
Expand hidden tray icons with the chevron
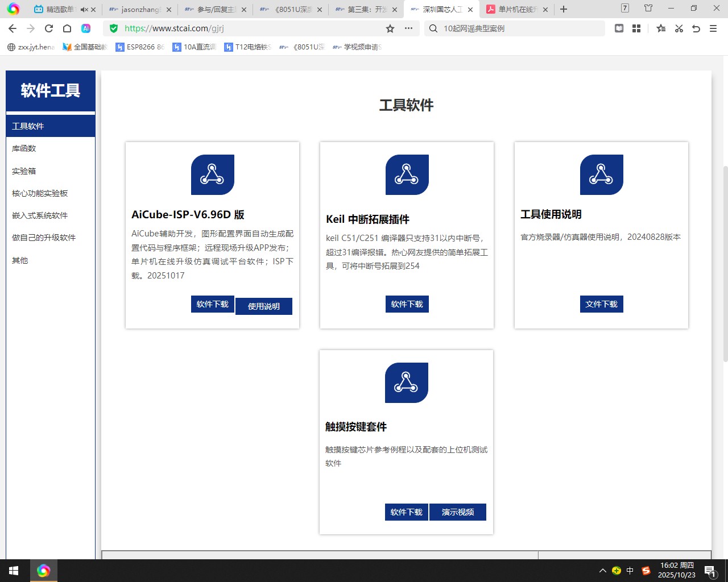(x=602, y=570)
